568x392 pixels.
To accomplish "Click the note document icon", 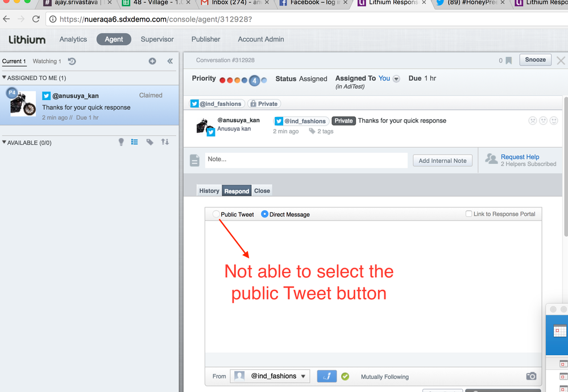I will pyautogui.click(x=194, y=160).
